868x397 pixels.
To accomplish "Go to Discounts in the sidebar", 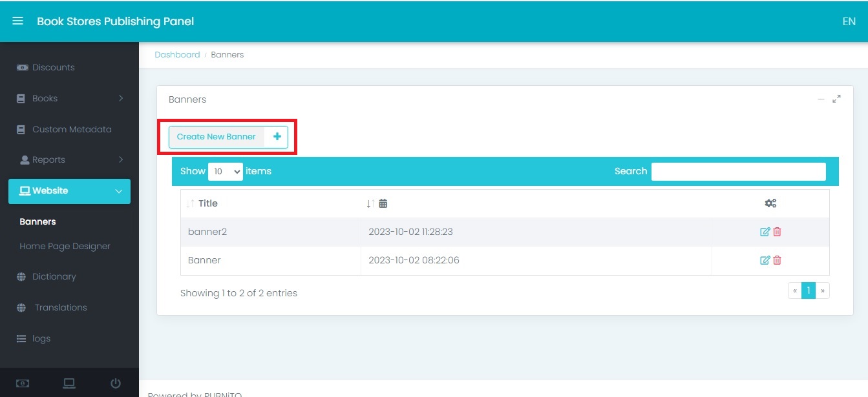I will [53, 67].
